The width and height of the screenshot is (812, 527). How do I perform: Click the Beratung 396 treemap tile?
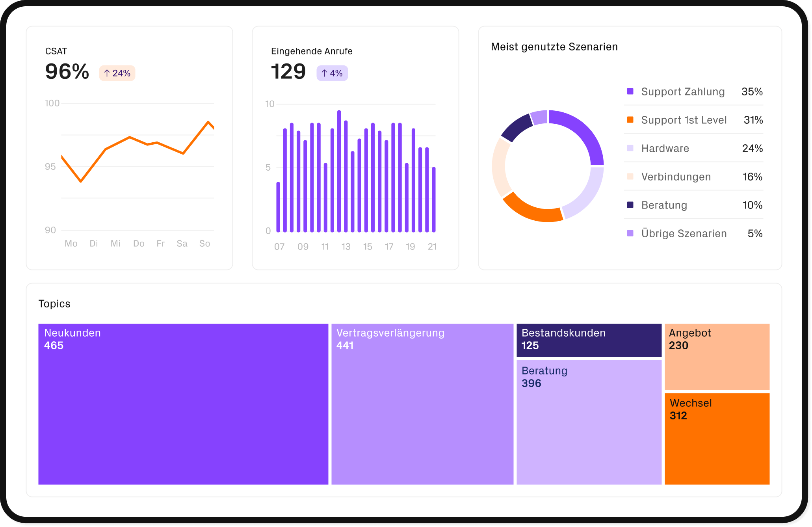tap(589, 422)
